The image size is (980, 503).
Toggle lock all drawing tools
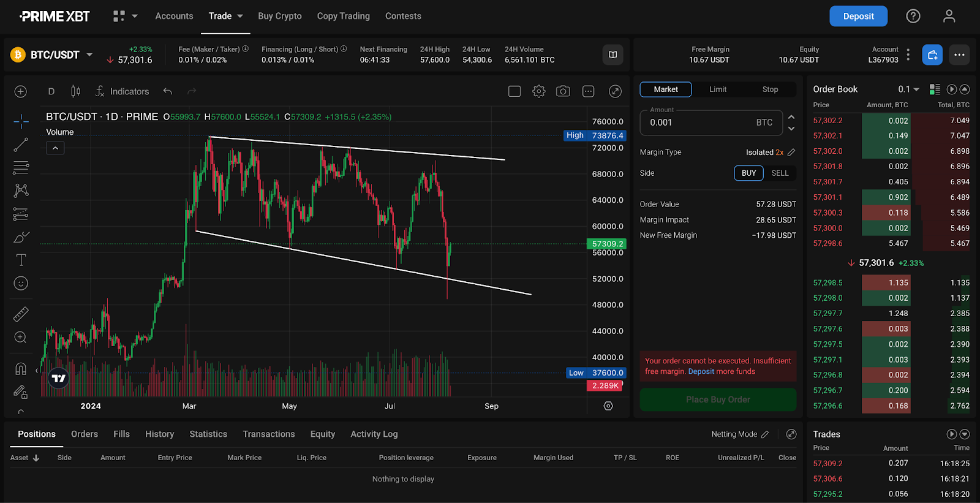pos(21,391)
